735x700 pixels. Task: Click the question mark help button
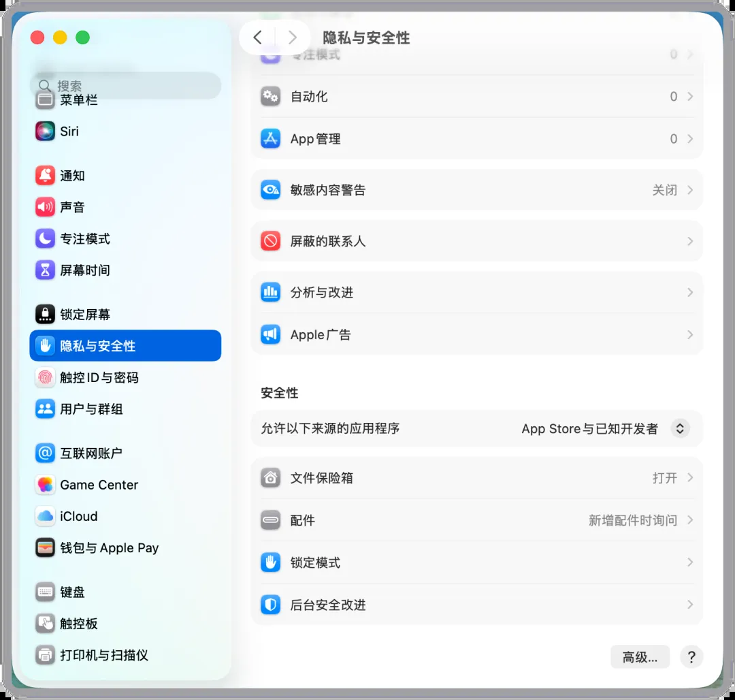pos(691,657)
